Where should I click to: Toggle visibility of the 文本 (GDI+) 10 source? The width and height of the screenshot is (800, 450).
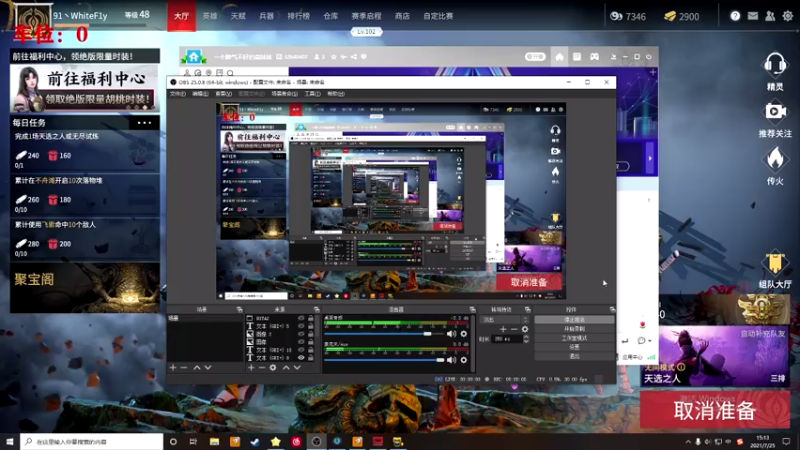pos(301,350)
